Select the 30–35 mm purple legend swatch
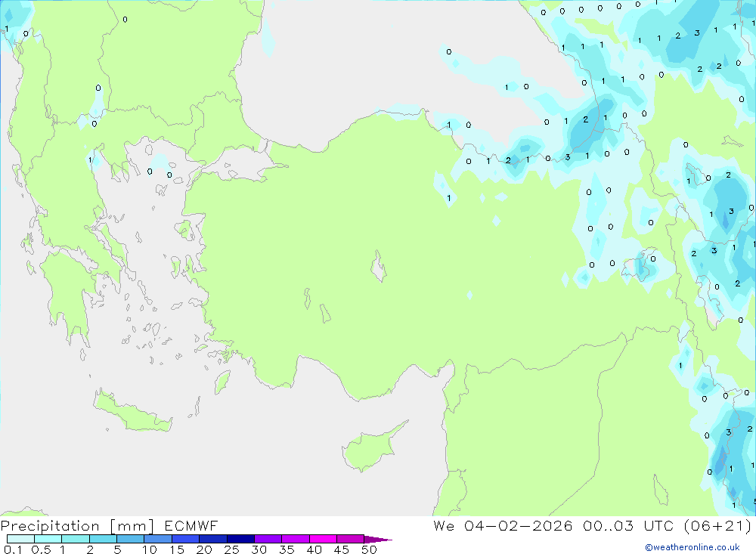This screenshot has width=756, height=554. 268,539
